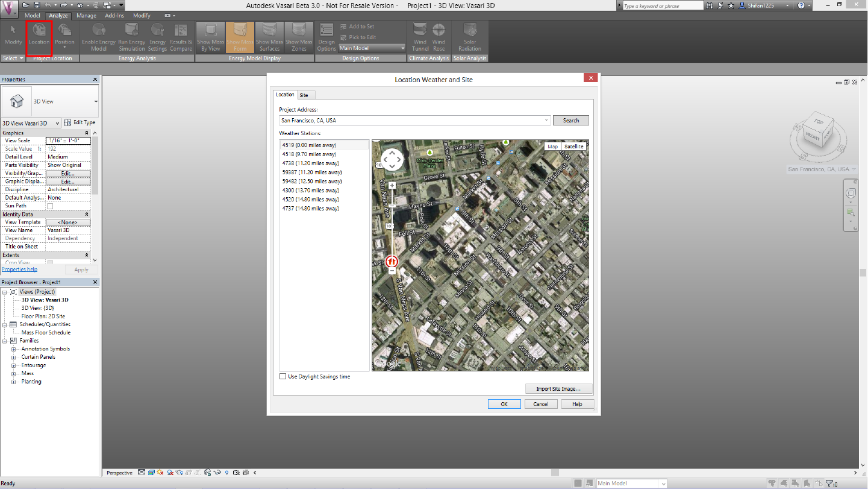868x489 pixels.
Task: Toggle Use Daylight Savings time checkbox
Action: click(x=283, y=376)
